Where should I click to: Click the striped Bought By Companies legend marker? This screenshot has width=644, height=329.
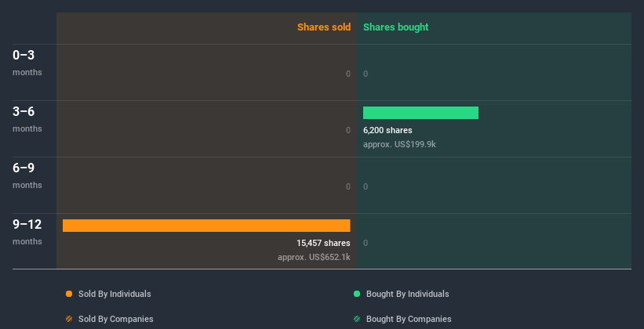click(x=357, y=319)
